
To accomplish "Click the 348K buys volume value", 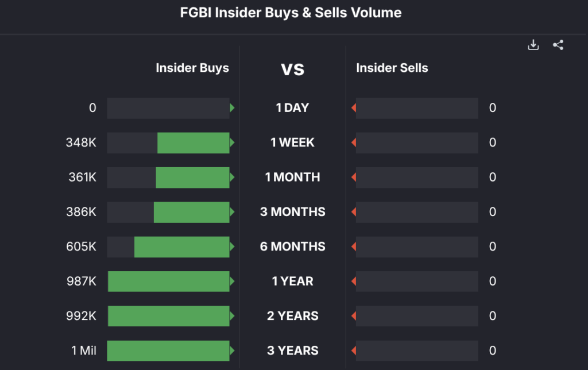I will click(x=81, y=142).
